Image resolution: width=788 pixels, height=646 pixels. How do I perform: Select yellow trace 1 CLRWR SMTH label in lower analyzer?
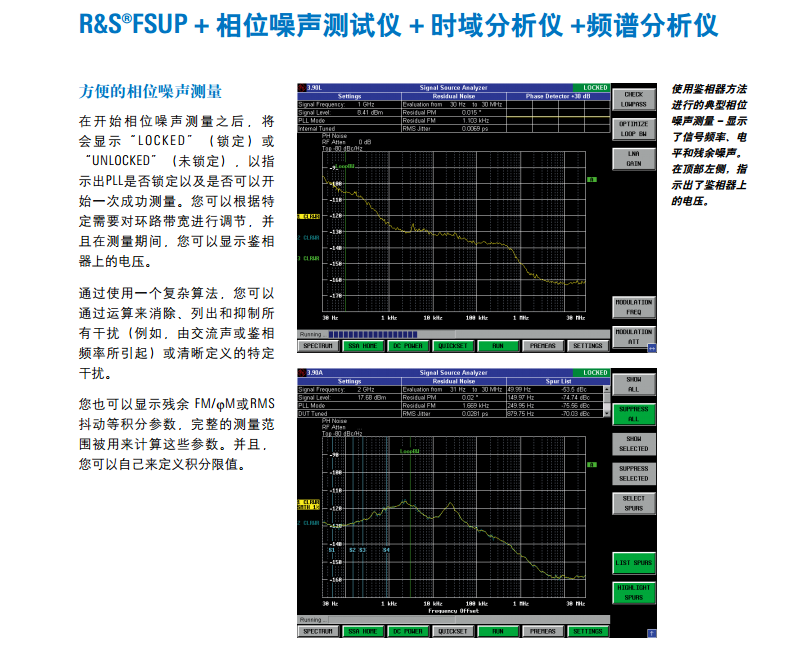309,505
